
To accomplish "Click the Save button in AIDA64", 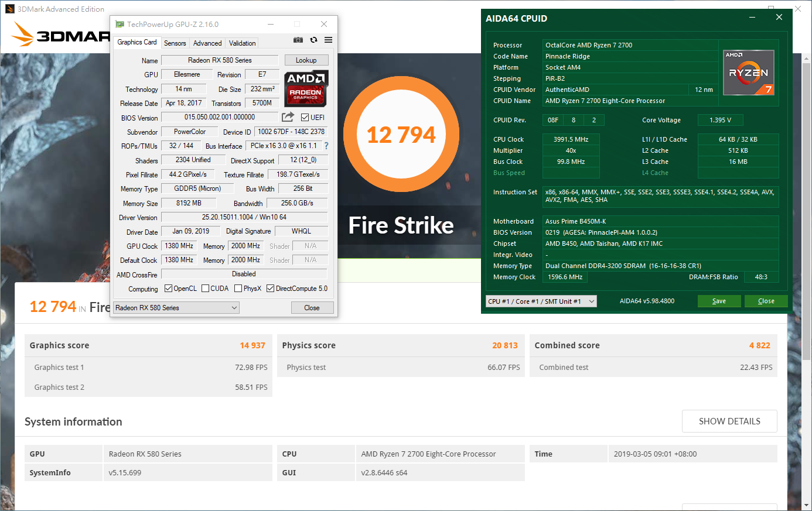I will [x=719, y=301].
